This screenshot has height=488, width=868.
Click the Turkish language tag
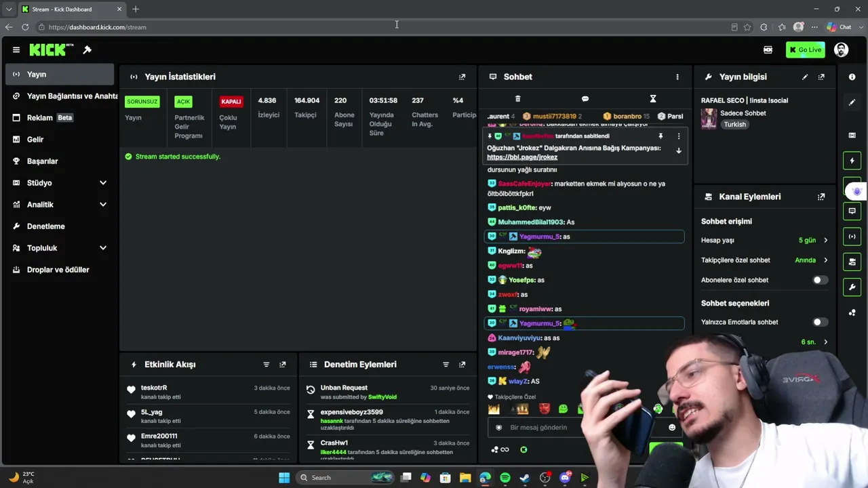[734, 125]
